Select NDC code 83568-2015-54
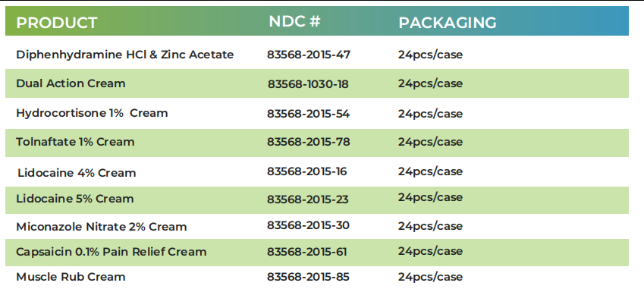The width and height of the screenshot is (644, 289). click(309, 114)
